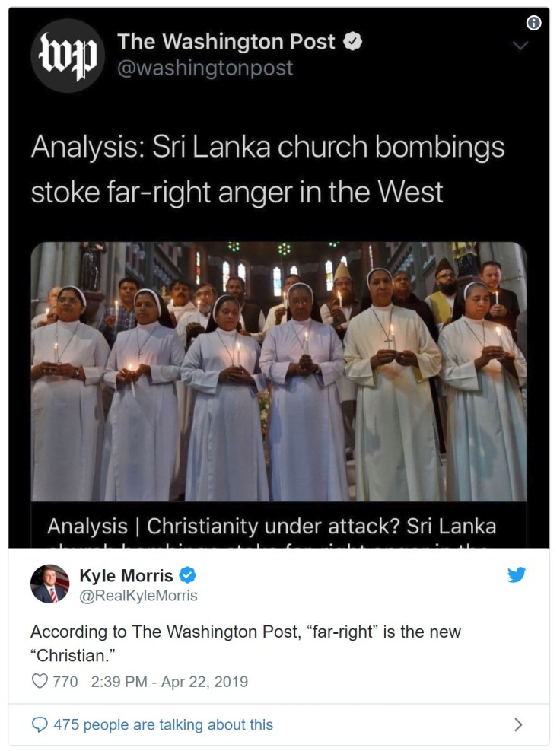Expand the tweet options chevron
Screen dimensions: 560x751
click(520, 46)
